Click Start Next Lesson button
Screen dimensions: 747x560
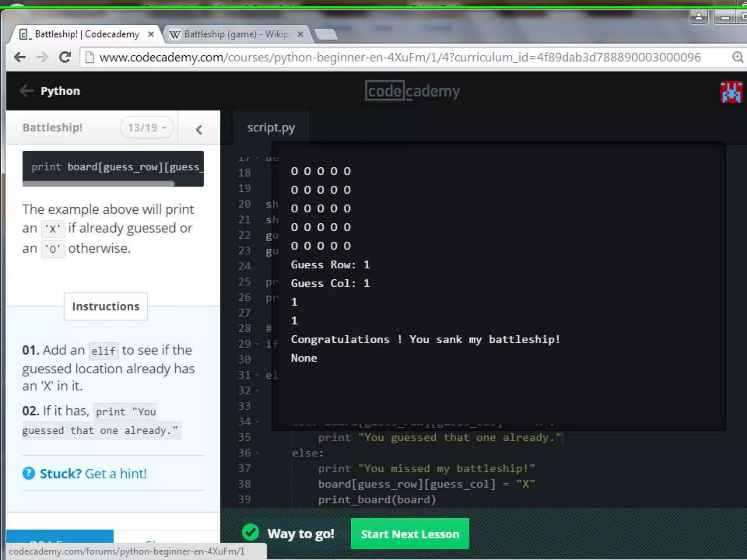point(410,534)
